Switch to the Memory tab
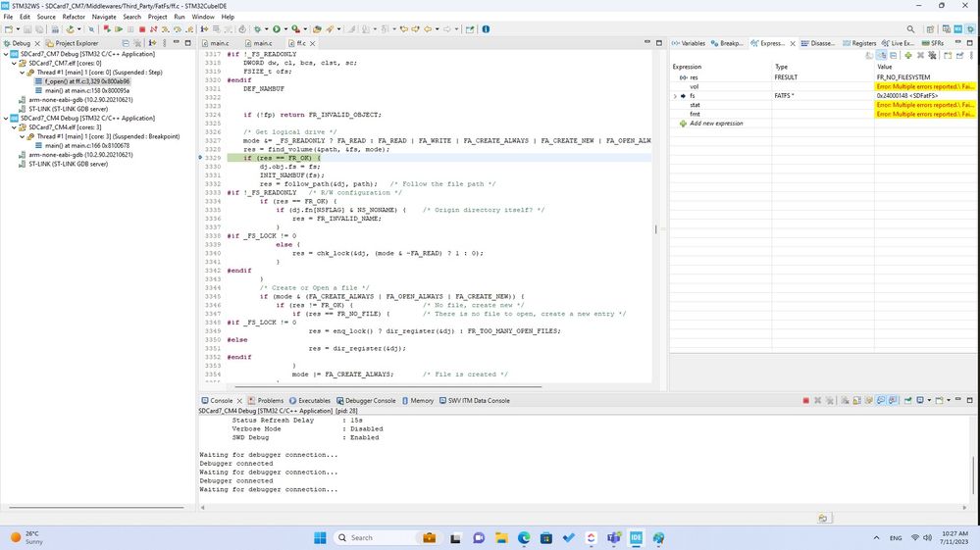The image size is (980, 550). click(418, 401)
